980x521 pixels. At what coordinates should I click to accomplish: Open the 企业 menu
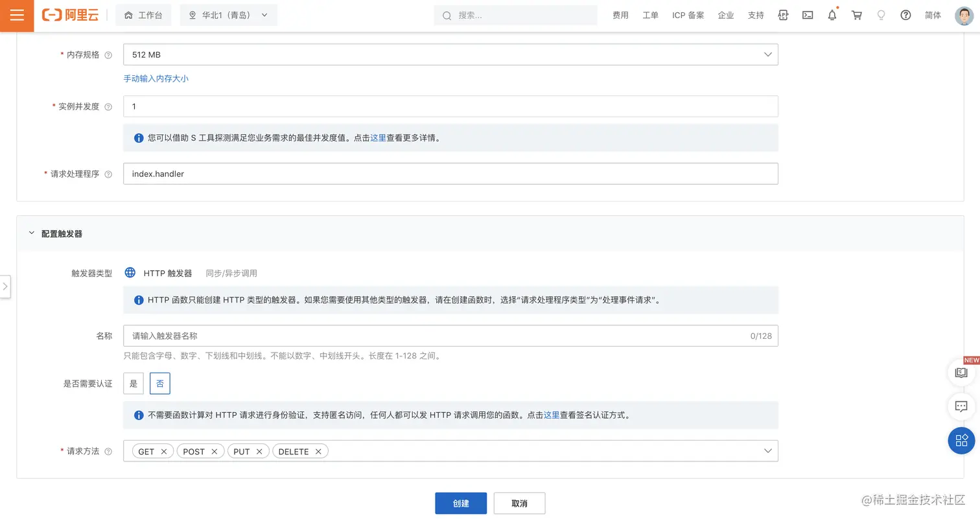726,16
